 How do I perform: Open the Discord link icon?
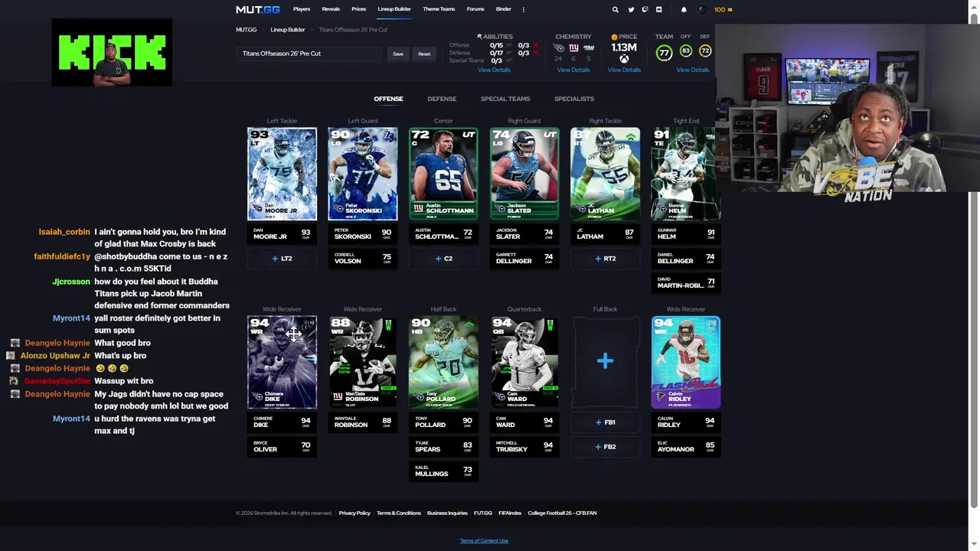pos(658,9)
